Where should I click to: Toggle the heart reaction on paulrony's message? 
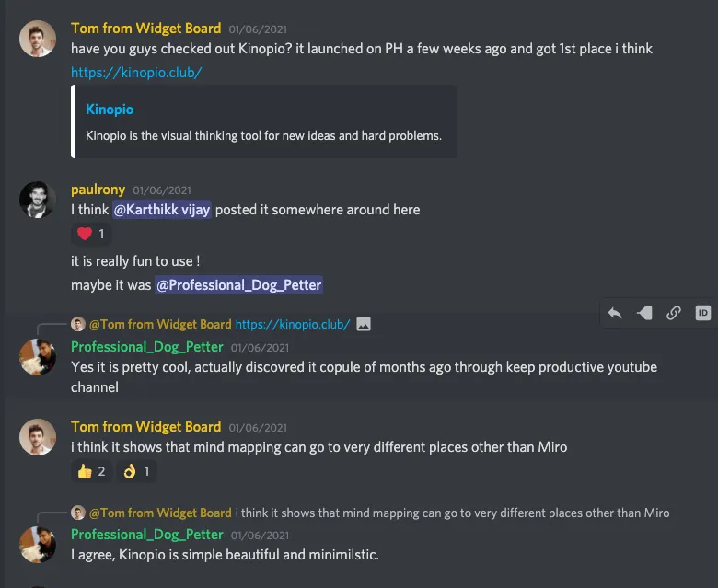point(91,235)
